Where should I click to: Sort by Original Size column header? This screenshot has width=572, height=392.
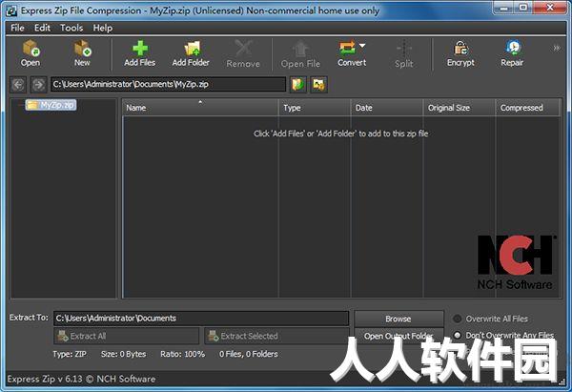pyautogui.click(x=460, y=108)
